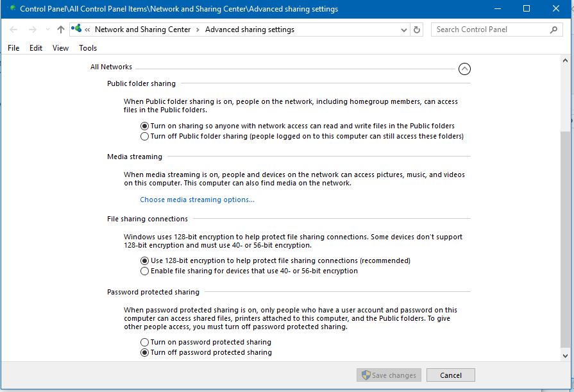Go back using the Back arrow
Image resolution: width=574 pixels, height=392 pixels.
(13, 30)
